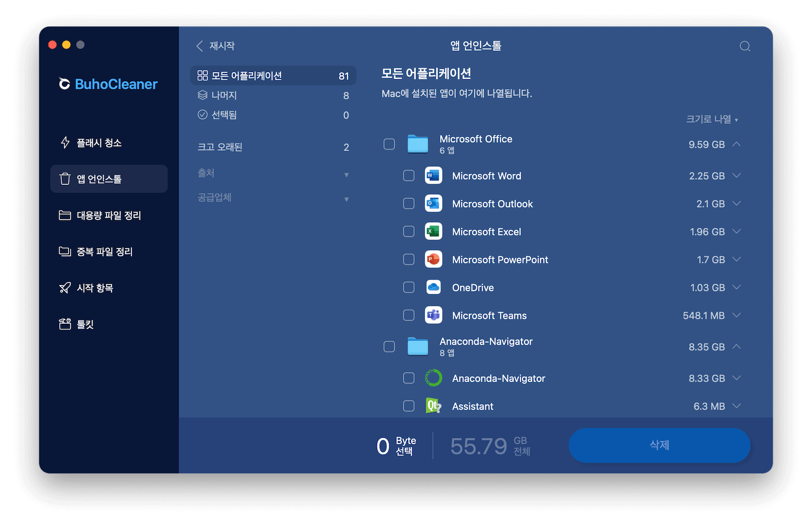The height and width of the screenshot is (525, 812).
Task: Check the Microsoft Office group checkbox
Action: tap(389, 144)
